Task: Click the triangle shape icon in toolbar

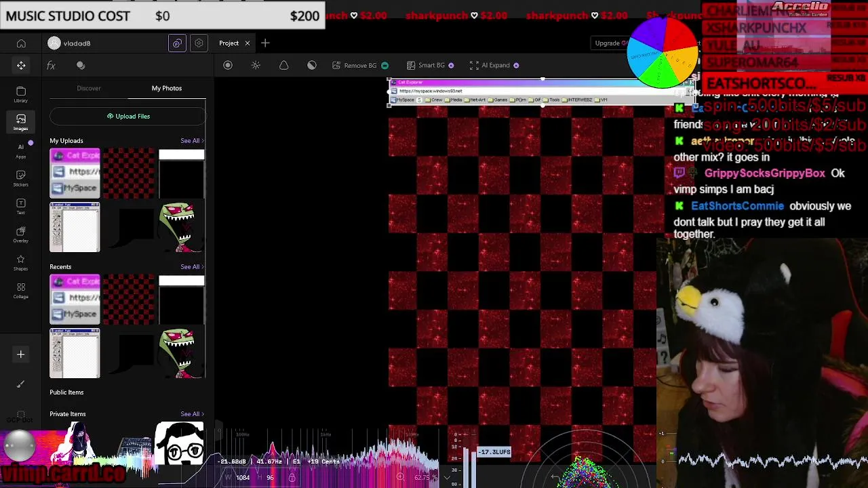Action: [283, 66]
